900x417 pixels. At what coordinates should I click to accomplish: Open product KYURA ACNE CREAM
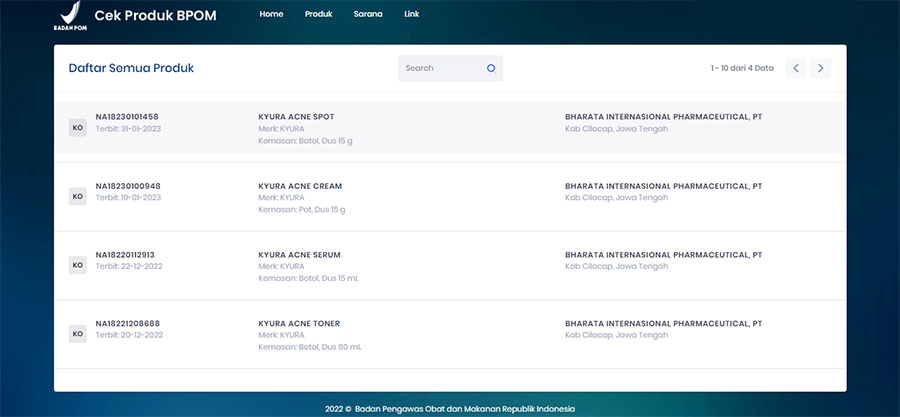click(x=300, y=186)
